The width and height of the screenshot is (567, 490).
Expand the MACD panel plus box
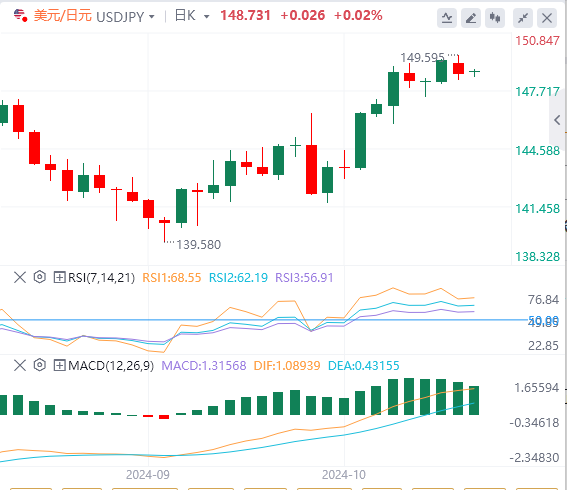tap(59, 365)
